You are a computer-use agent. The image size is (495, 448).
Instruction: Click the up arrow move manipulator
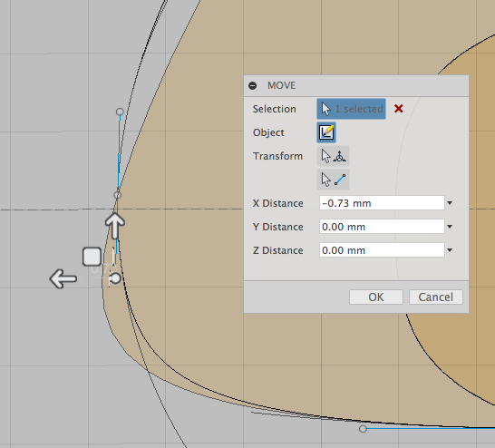tap(115, 226)
